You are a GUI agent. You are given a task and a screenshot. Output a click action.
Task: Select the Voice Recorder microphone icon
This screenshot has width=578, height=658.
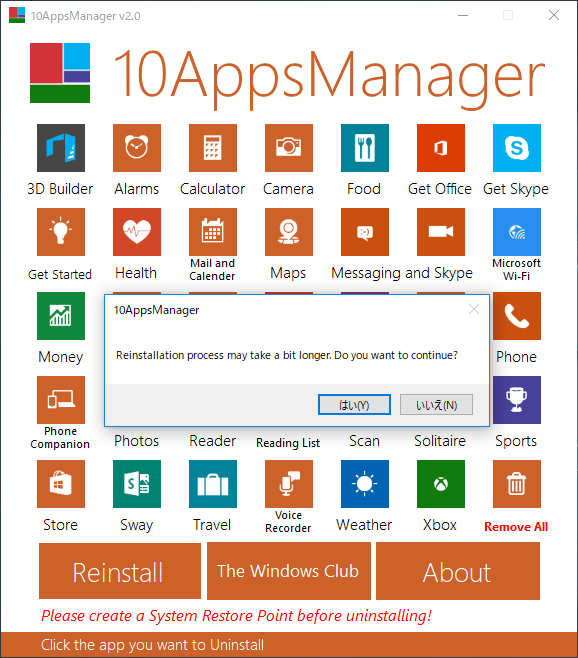[289, 484]
